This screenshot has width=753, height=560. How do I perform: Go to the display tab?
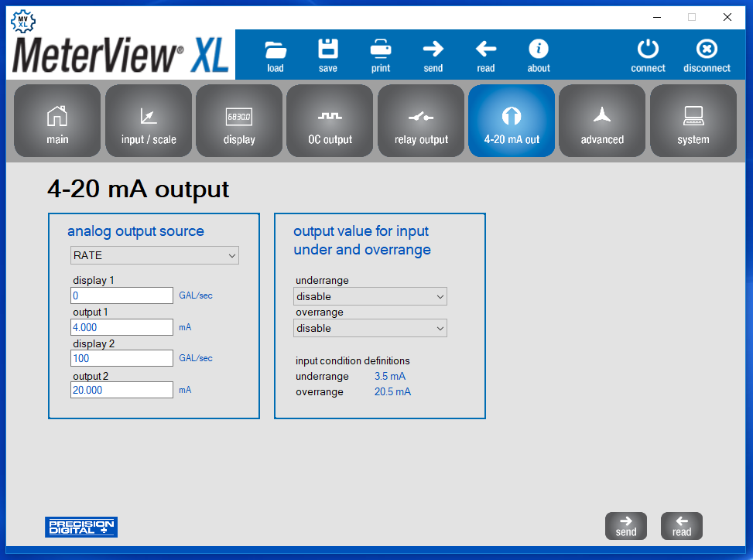239,121
